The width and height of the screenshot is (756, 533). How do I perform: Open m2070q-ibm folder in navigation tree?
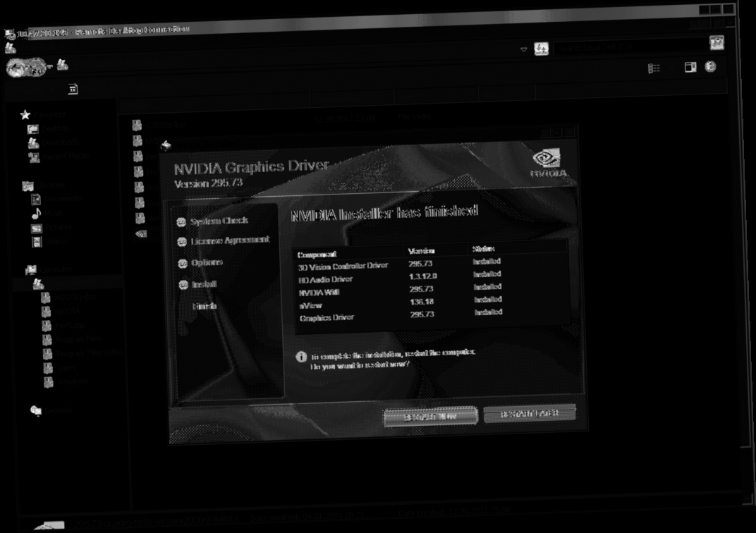coord(68,298)
